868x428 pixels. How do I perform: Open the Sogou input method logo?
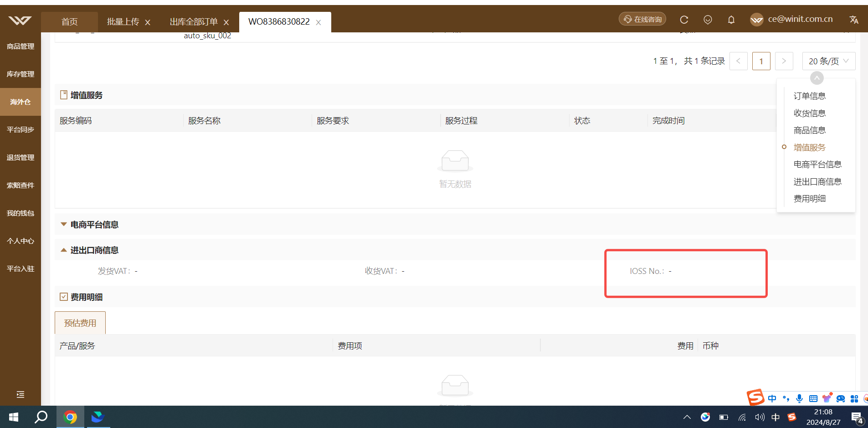point(755,397)
